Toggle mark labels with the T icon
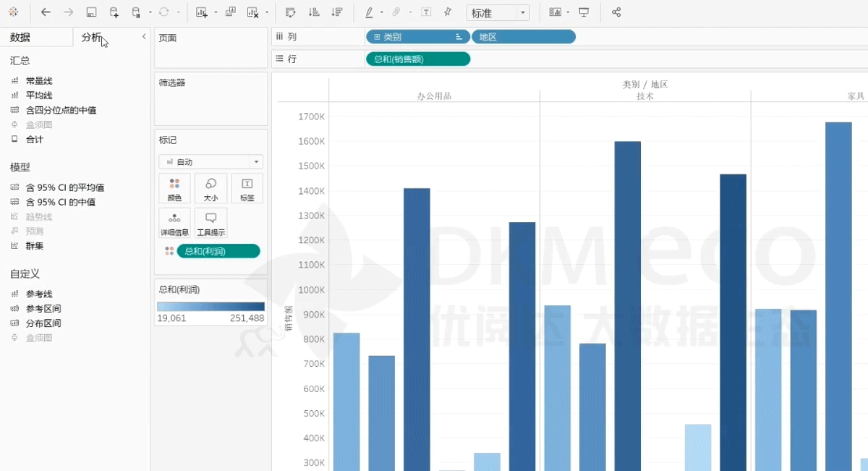Screen dimensions: 868x471 coord(426,12)
